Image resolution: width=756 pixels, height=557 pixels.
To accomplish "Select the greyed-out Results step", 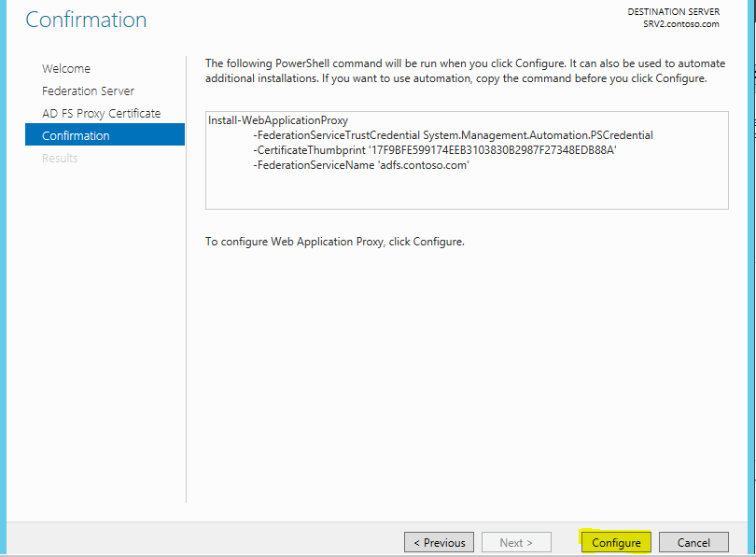I will click(x=60, y=158).
